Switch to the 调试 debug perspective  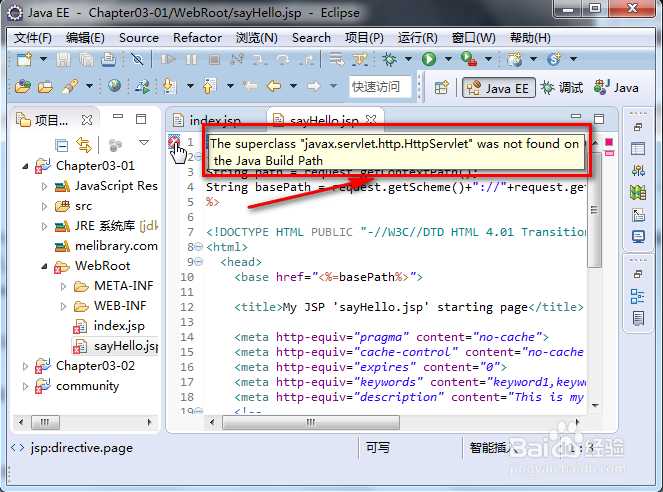coord(562,88)
